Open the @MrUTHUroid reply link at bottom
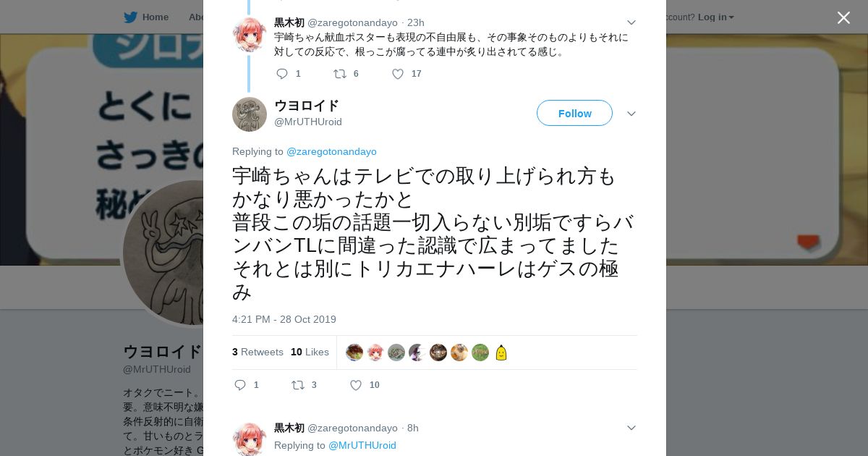 point(362,445)
